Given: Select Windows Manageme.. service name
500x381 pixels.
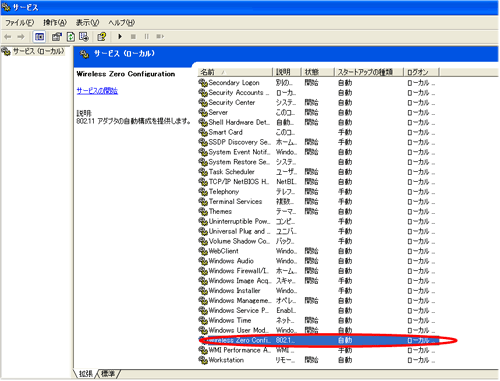Looking at the screenshot, I should pos(240,301).
